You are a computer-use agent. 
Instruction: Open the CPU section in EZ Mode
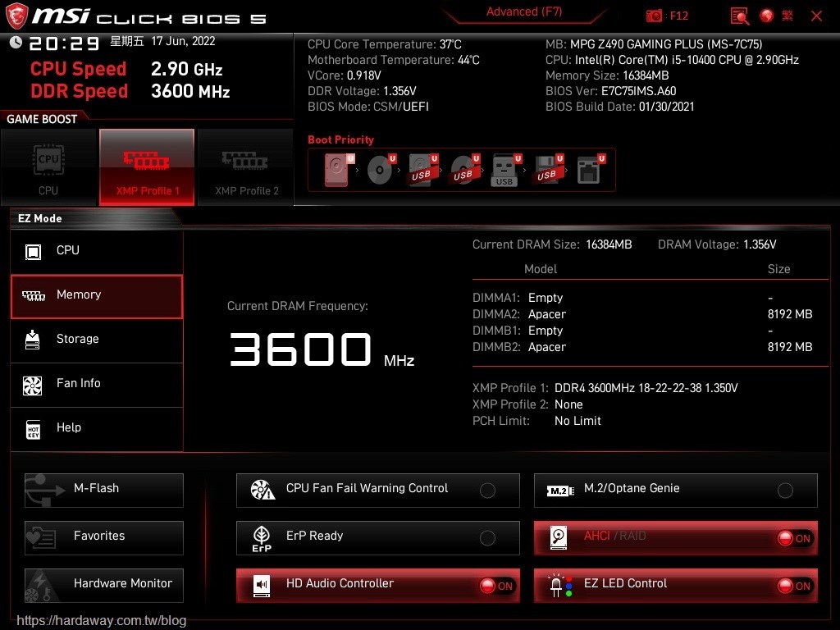click(97, 251)
